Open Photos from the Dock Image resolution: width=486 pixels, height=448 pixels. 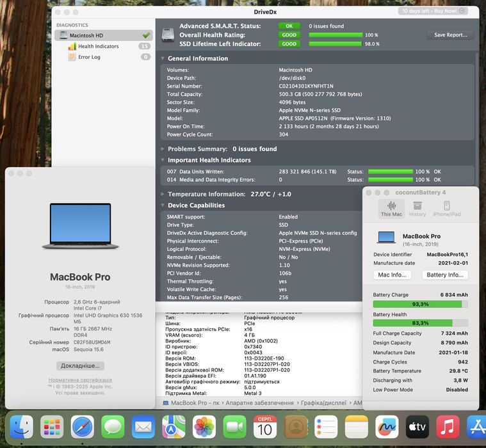pyautogui.click(x=204, y=427)
